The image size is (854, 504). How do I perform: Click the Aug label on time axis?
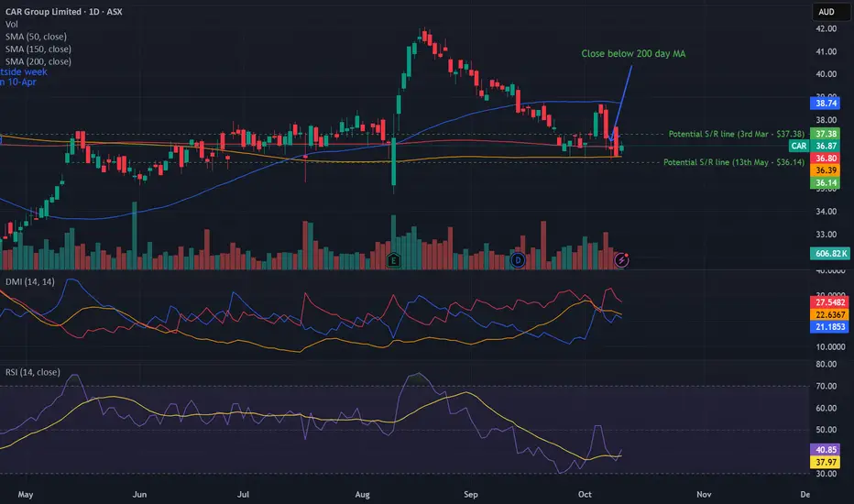coord(362,494)
